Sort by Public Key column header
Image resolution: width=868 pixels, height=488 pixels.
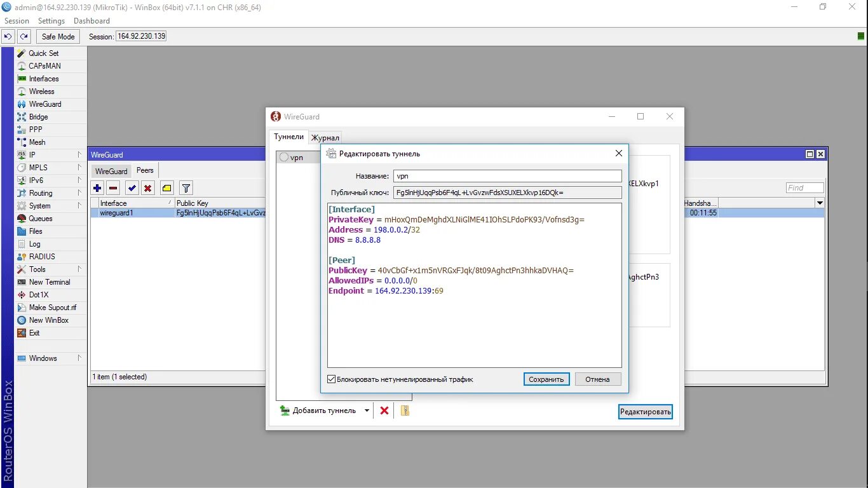(220, 203)
